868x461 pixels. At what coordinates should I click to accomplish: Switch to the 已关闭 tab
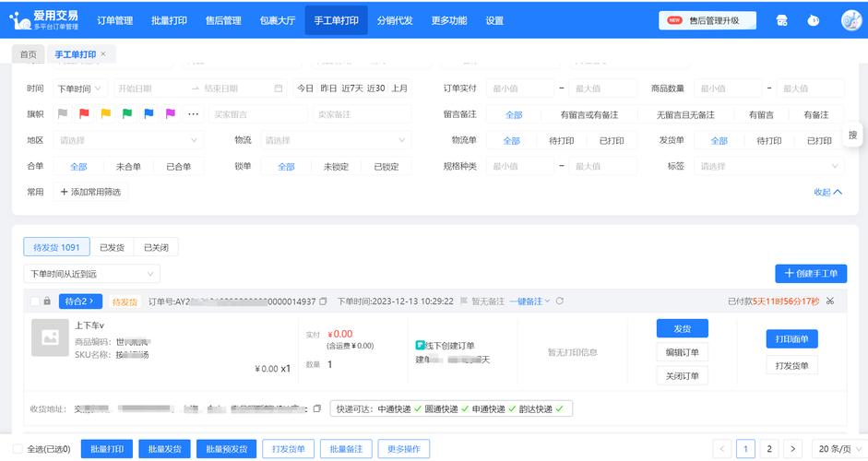(156, 247)
